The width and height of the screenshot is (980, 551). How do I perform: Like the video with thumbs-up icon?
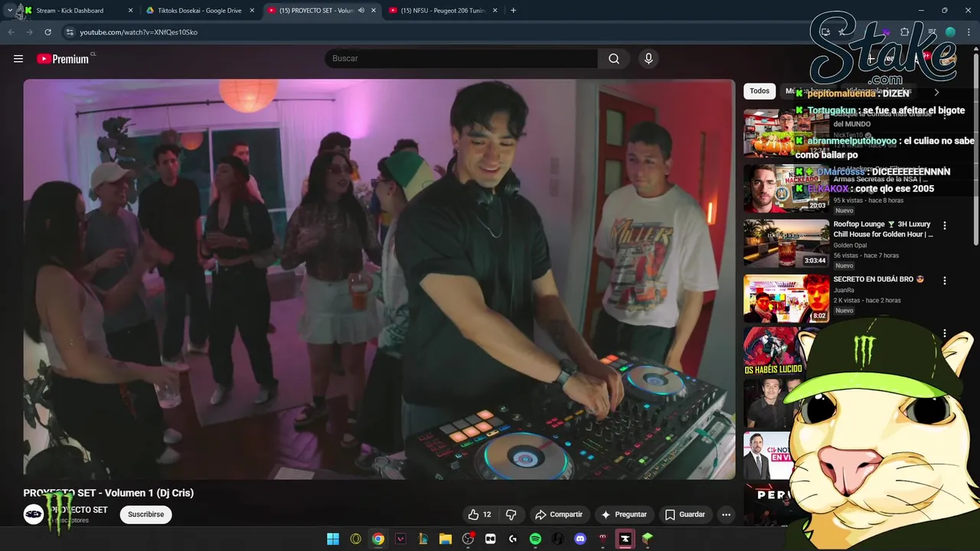click(x=473, y=514)
